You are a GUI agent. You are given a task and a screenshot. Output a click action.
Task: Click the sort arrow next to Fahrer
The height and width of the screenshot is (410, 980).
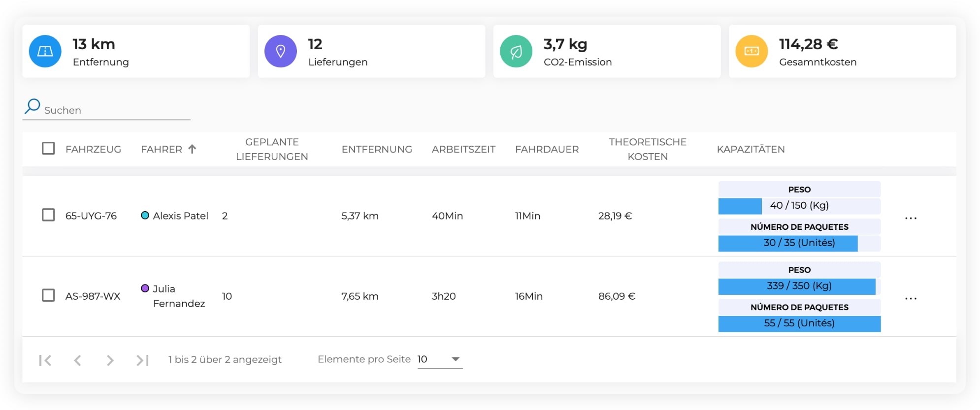click(192, 149)
